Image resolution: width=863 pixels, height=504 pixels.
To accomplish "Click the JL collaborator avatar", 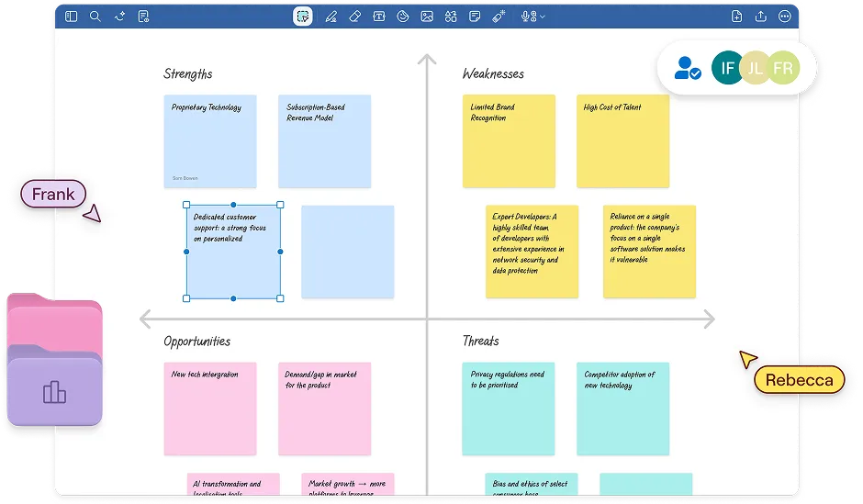I will [755, 68].
